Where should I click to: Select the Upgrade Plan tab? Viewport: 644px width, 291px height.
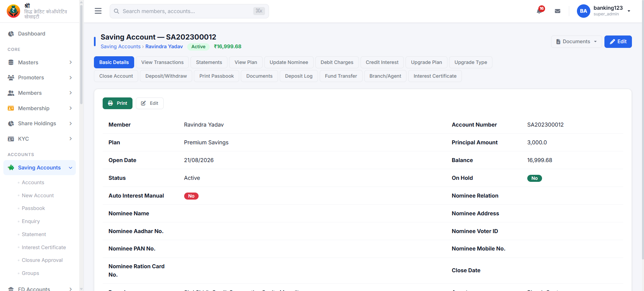(x=426, y=62)
